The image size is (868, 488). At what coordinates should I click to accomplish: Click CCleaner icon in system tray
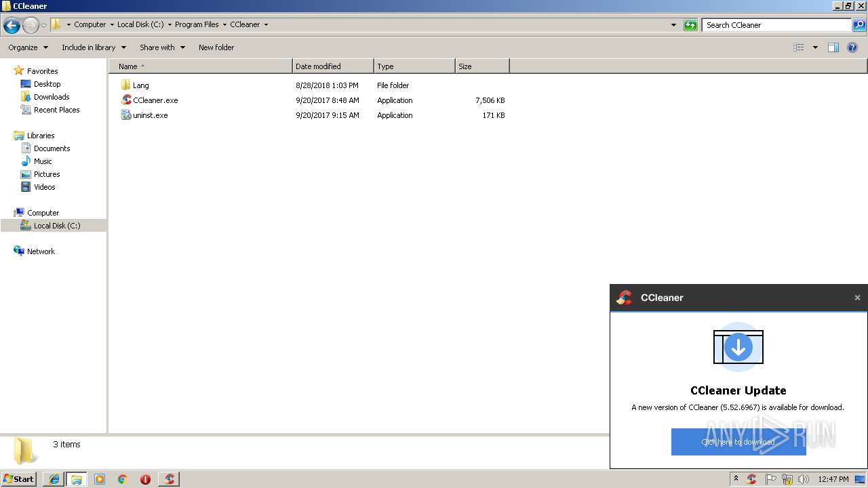pos(751,479)
